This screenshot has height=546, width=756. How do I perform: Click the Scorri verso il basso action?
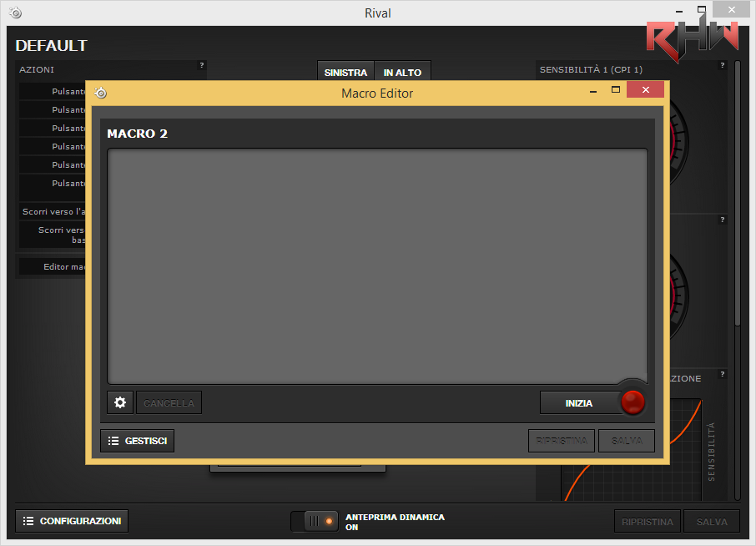click(53, 235)
